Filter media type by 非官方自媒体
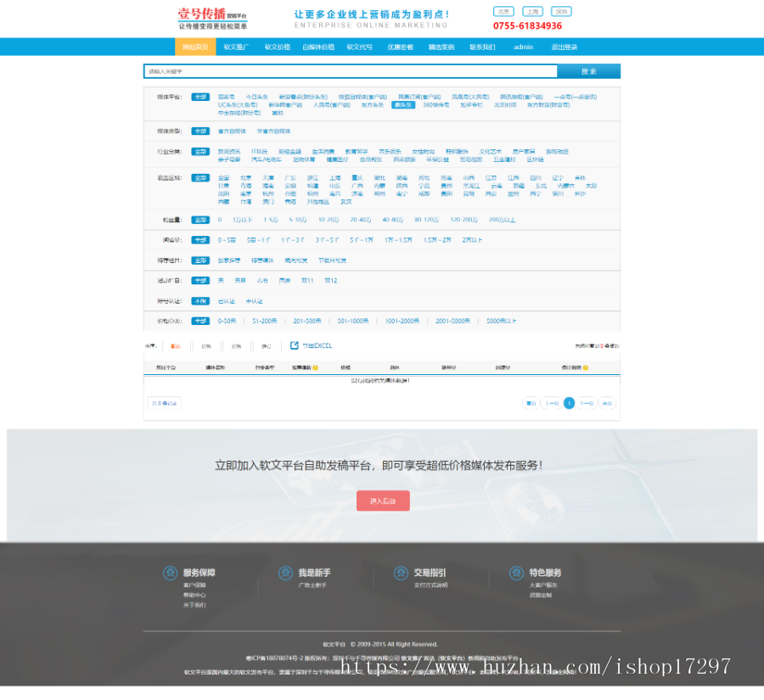The height and width of the screenshot is (700, 764). click(x=274, y=131)
